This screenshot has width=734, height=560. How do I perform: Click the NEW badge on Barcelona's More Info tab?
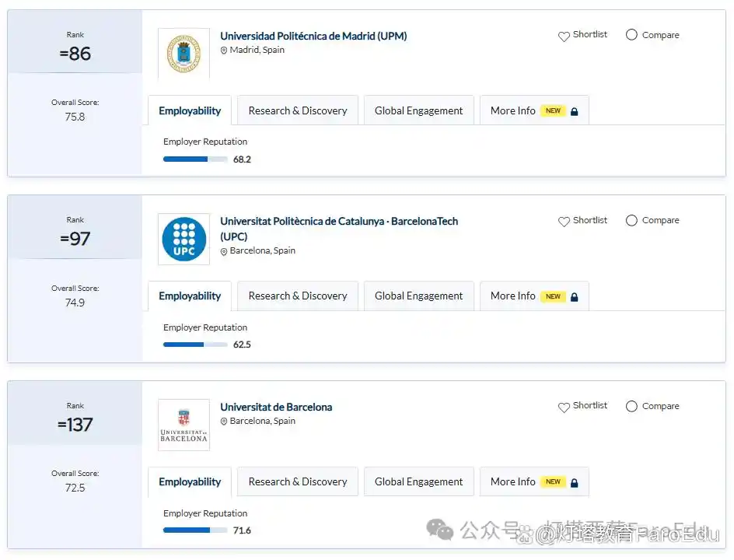553,481
